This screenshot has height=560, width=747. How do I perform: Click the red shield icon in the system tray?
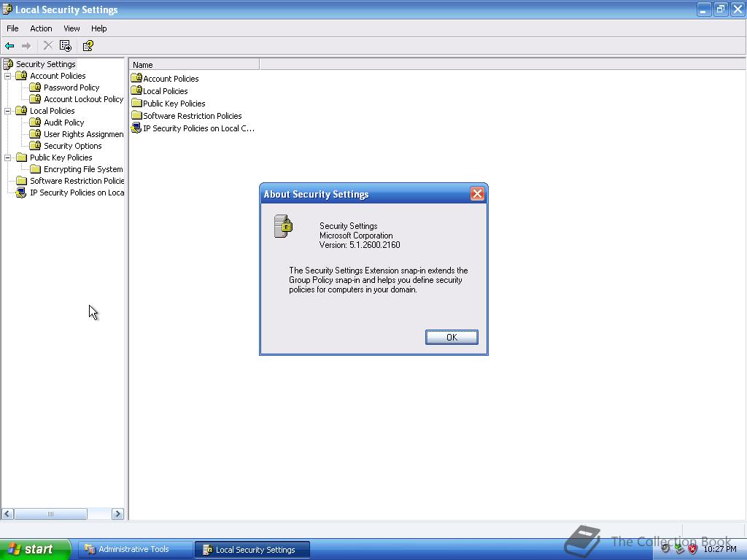pos(693,549)
